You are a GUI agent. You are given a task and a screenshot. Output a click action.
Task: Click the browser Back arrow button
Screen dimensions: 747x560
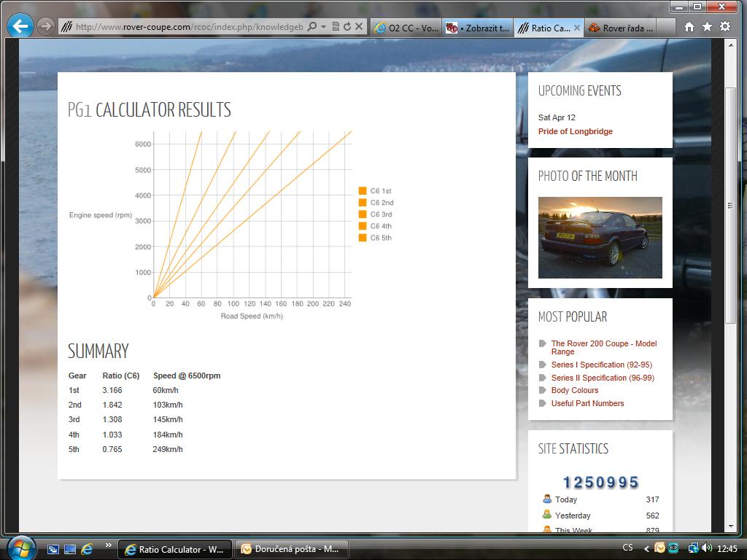click(20, 27)
